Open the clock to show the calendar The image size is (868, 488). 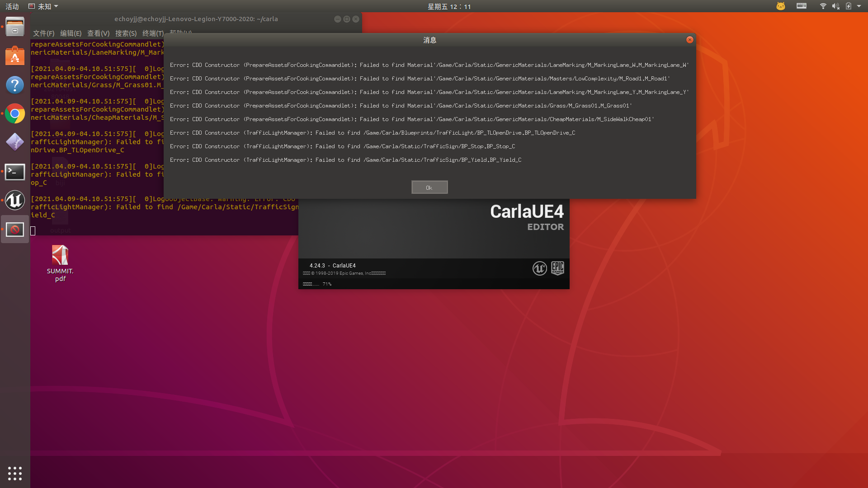point(449,6)
